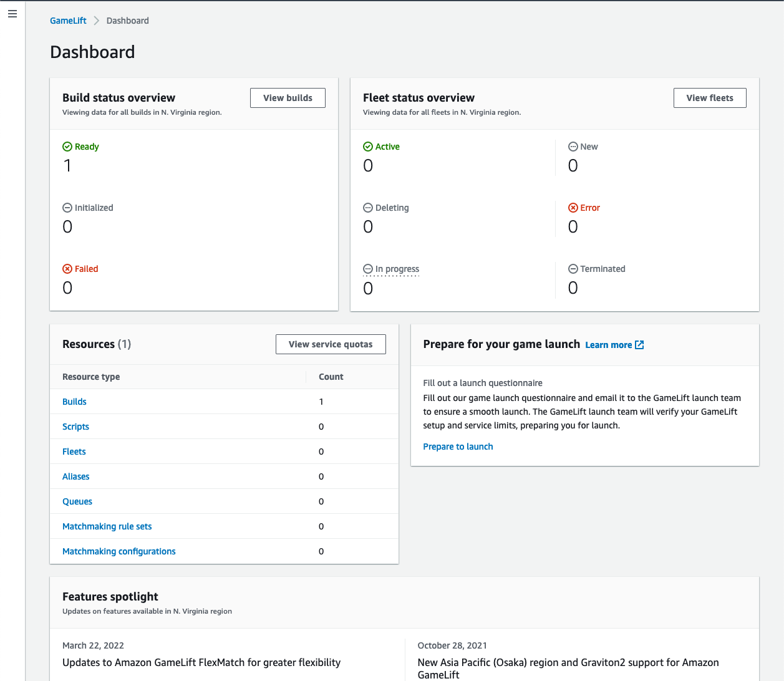Open the Builds resource link
Screen dimensions: 784x681
click(74, 402)
